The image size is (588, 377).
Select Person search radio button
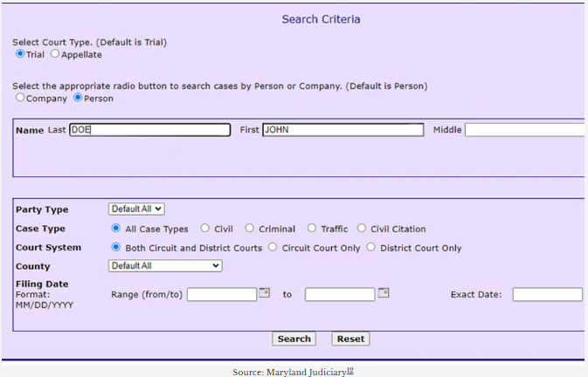[x=78, y=98]
